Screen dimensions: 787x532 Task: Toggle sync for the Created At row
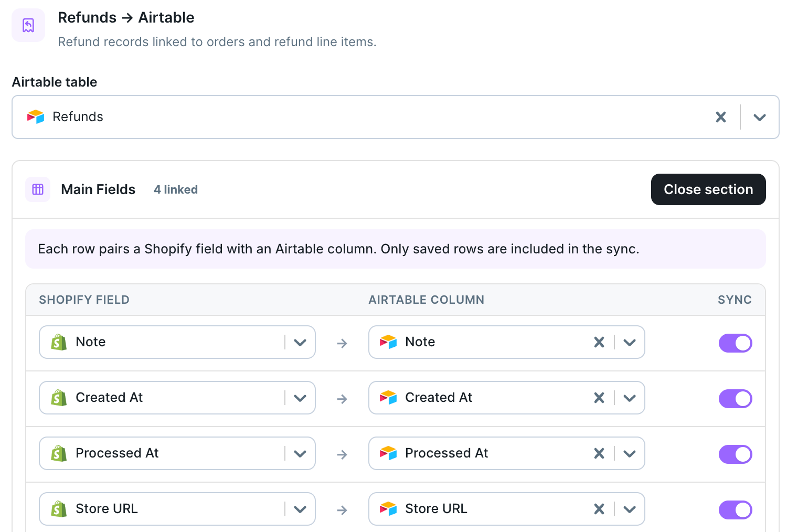pos(735,399)
